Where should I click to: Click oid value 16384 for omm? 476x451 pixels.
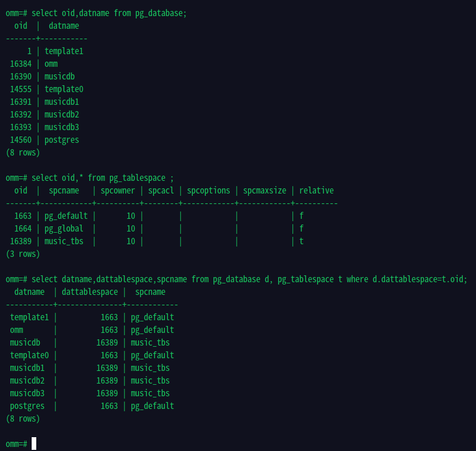(21, 64)
